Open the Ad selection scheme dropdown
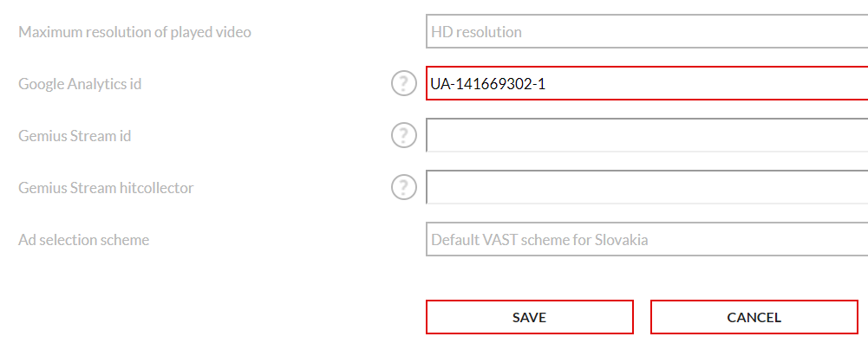Screen dimensions: 868x343 coord(647,239)
